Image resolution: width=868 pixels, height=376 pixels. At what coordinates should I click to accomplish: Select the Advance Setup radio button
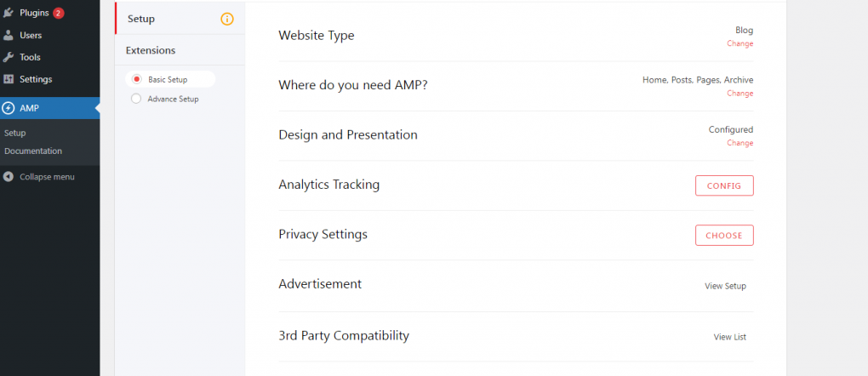[136, 100]
